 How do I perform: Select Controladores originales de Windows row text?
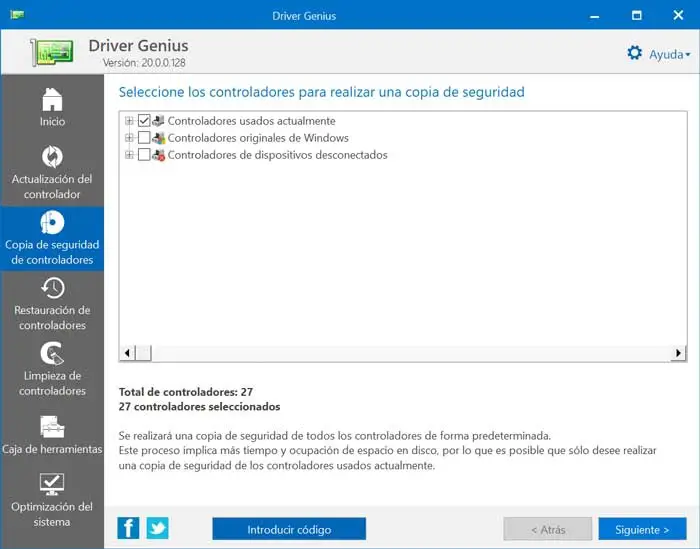[258, 137]
